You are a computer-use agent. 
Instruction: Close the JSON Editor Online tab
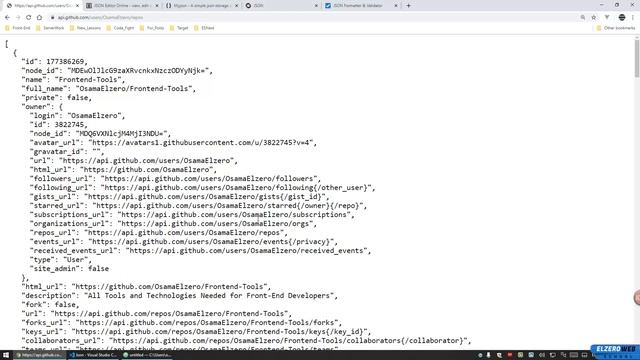[157, 6]
